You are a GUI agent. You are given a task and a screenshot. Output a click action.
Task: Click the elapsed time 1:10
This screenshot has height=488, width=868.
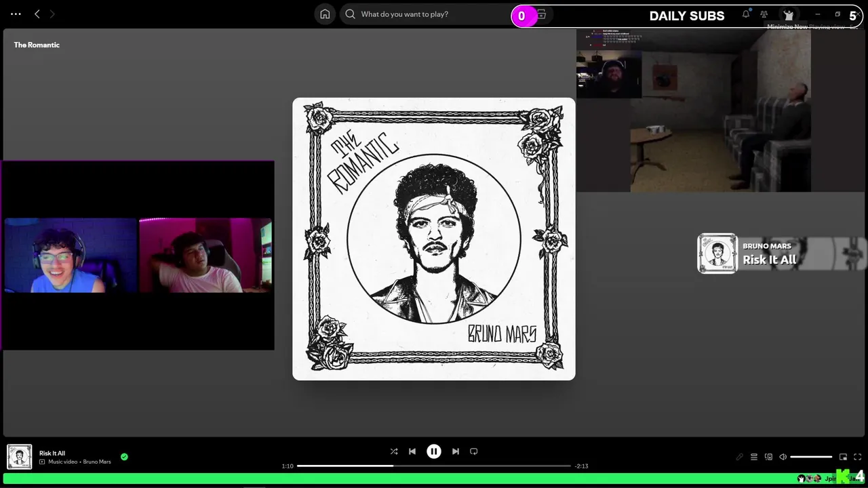coord(288,466)
